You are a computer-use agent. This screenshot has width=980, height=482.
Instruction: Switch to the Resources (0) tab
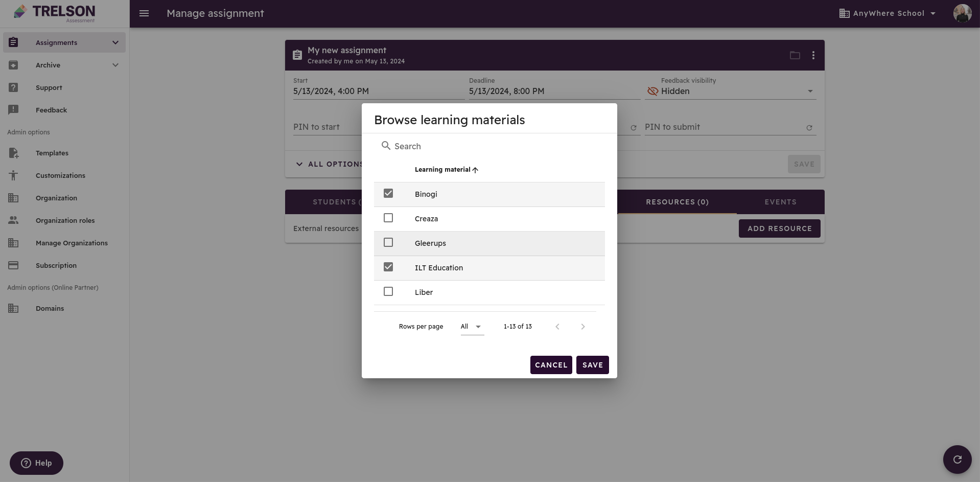[x=677, y=202]
